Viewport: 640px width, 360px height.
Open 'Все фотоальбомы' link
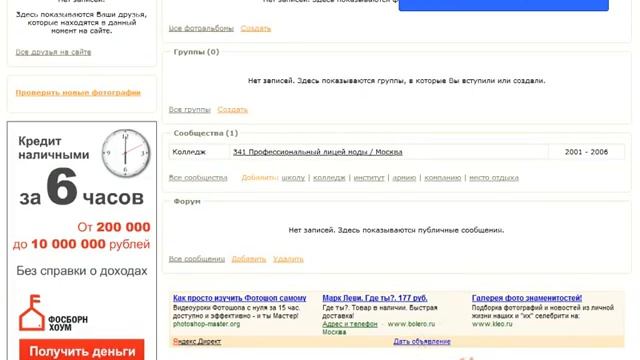point(201,28)
